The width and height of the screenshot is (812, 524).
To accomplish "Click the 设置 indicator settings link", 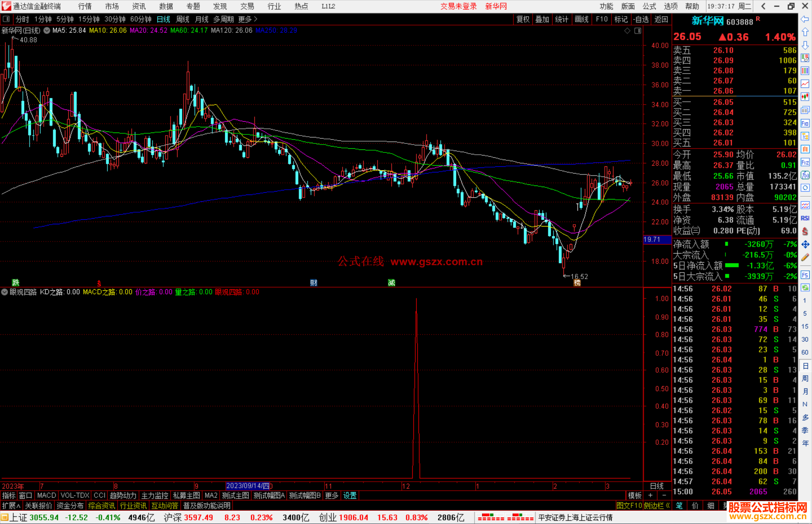I will [x=350, y=495].
